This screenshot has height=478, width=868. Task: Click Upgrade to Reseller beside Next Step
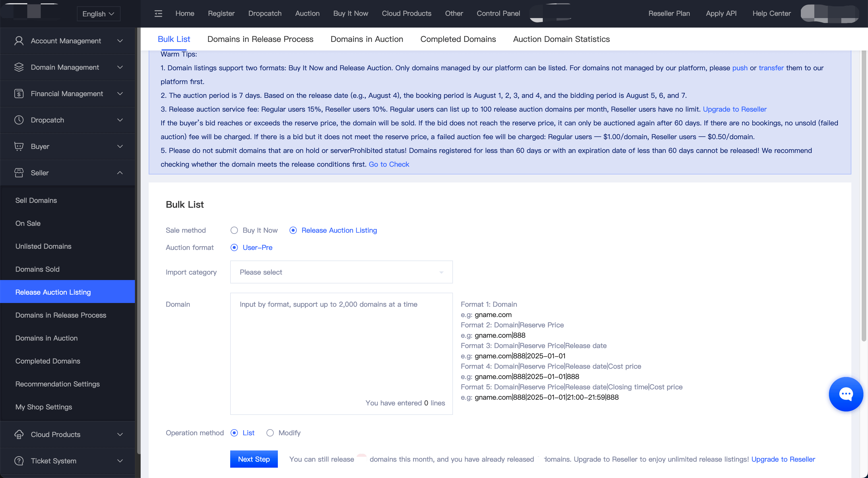pyautogui.click(x=783, y=459)
